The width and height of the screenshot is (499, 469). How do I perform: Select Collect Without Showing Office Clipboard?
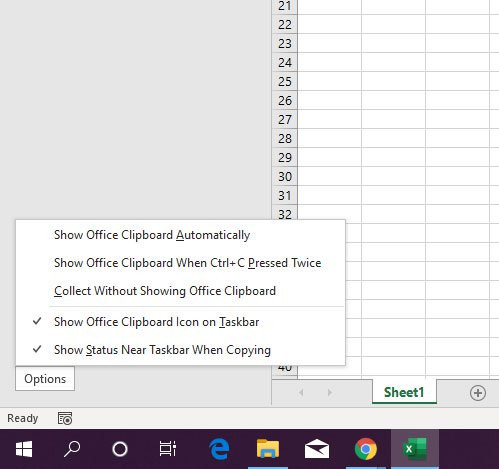180,291
